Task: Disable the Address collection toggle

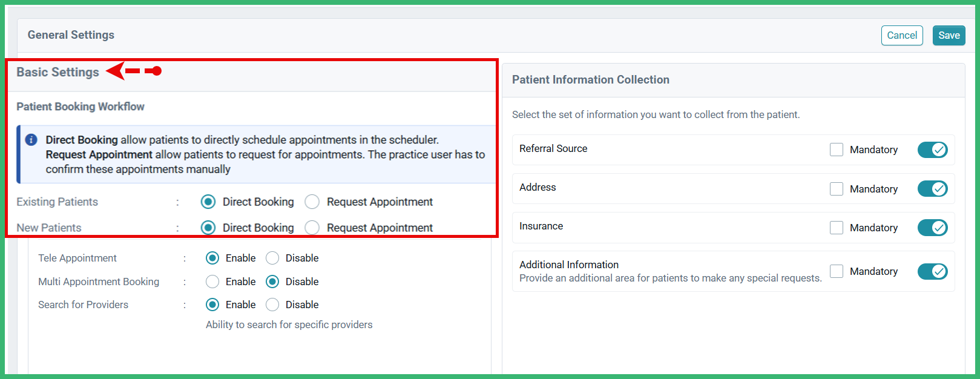Action: [932, 188]
